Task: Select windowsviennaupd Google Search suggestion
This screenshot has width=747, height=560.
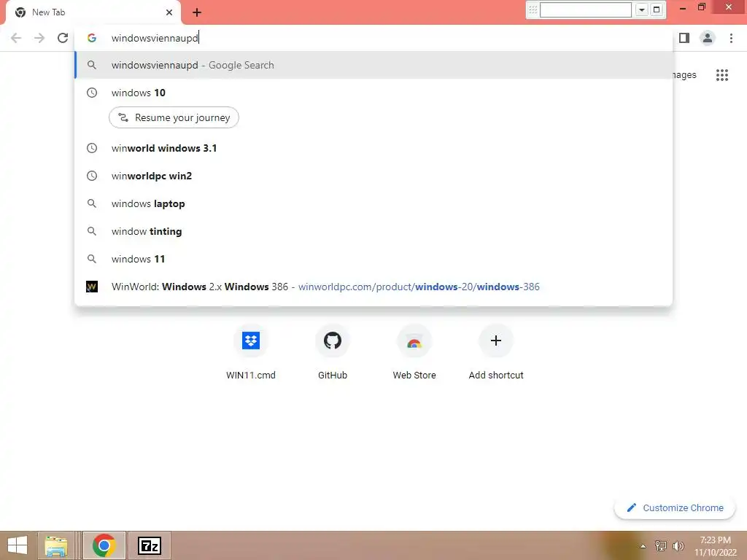Action: coord(374,65)
